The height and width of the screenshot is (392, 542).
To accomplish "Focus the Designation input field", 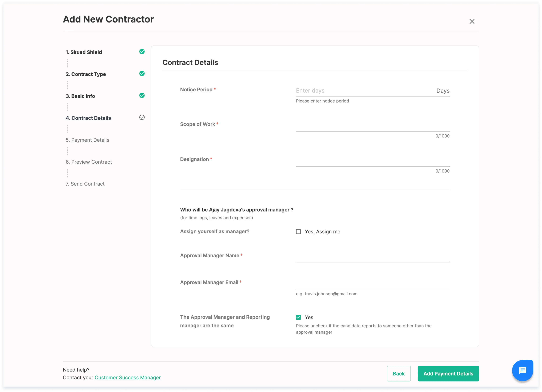I will (x=373, y=161).
